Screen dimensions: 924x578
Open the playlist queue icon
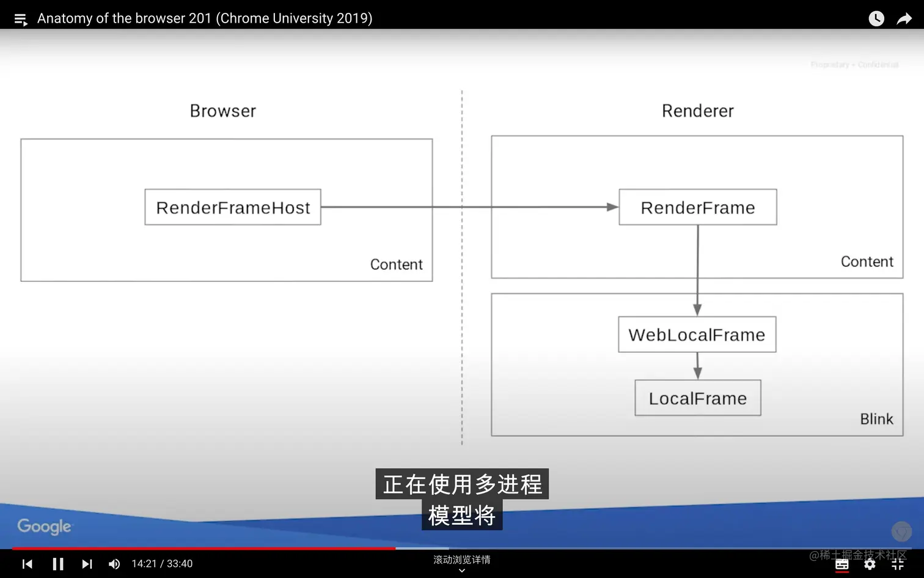click(x=21, y=19)
